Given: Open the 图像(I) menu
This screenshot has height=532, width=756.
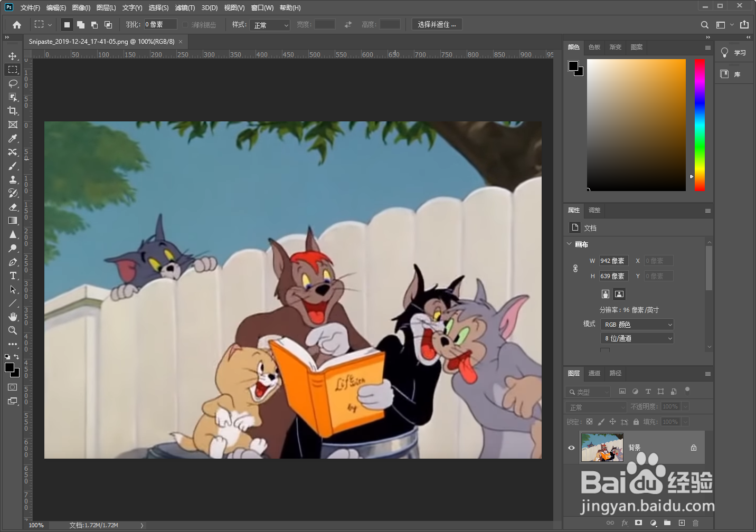Looking at the screenshot, I should pyautogui.click(x=81, y=7).
